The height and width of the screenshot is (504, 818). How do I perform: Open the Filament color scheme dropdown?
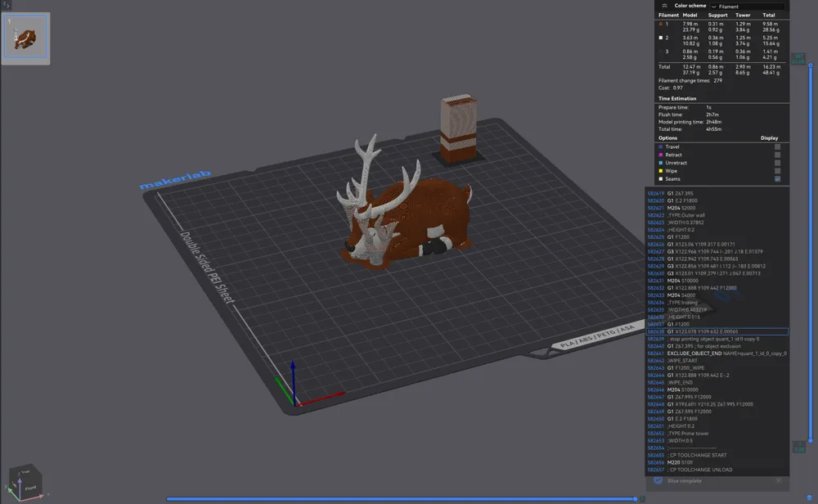[748, 7]
